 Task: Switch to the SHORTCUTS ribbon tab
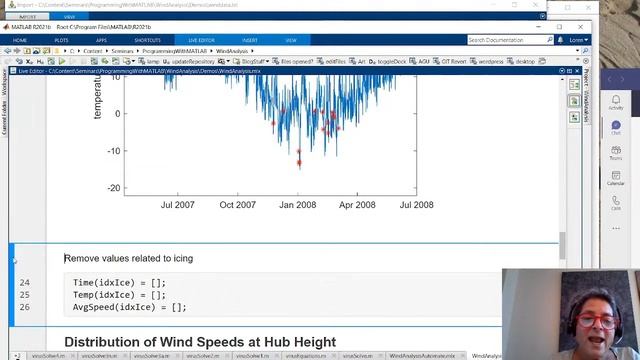(147, 40)
